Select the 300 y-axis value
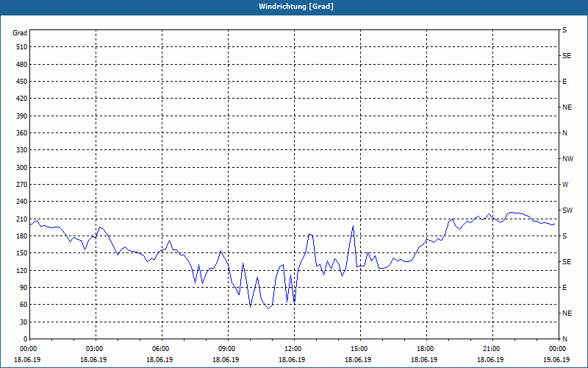This screenshot has height=368, width=588. (22, 168)
